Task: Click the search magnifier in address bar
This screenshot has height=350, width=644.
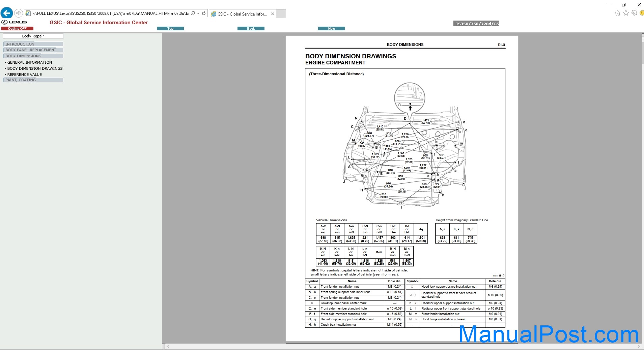Action: pos(193,13)
